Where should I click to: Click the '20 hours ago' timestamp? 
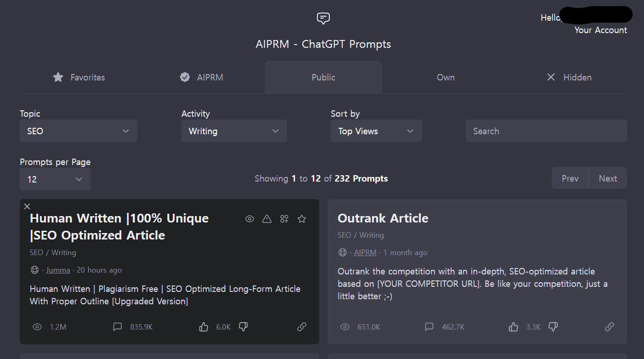99,270
